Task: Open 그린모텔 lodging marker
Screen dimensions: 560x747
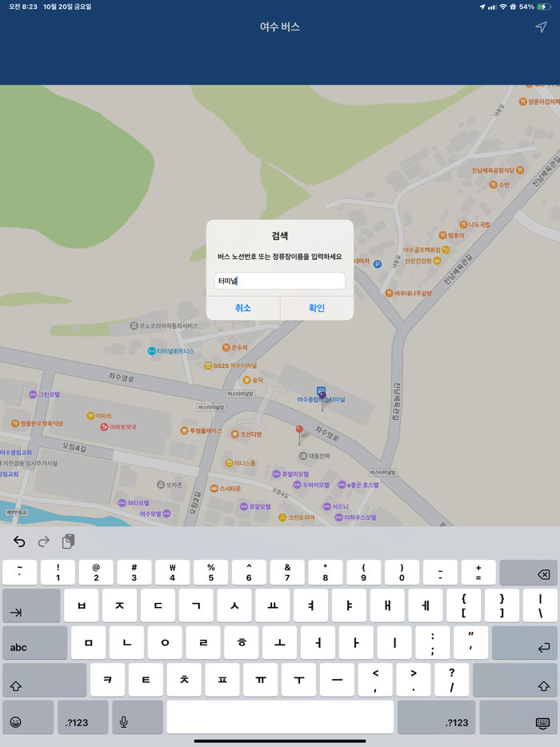Action: tap(44, 394)
